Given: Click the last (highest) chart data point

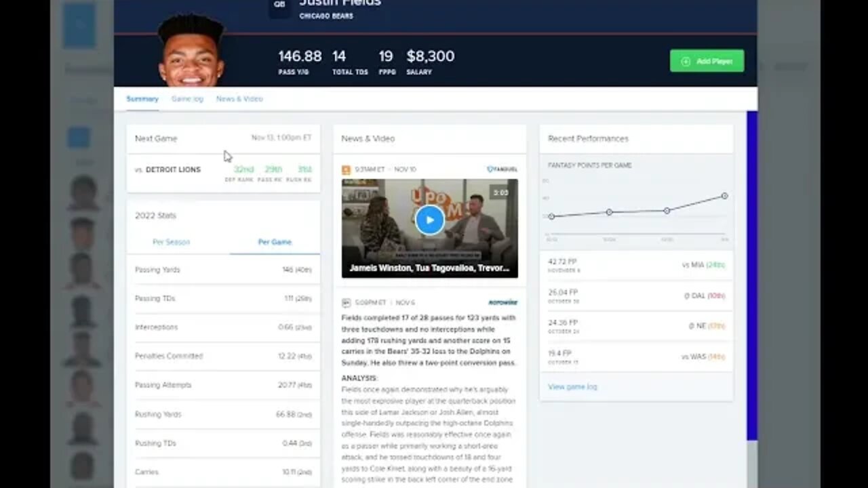Looking at the screenshot, I should tap(724, 196).
